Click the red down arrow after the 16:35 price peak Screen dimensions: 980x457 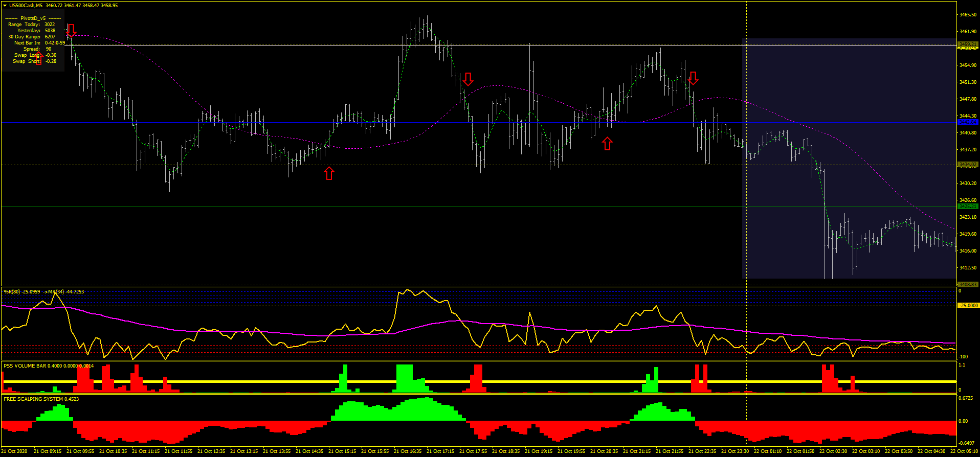point(468,79)
